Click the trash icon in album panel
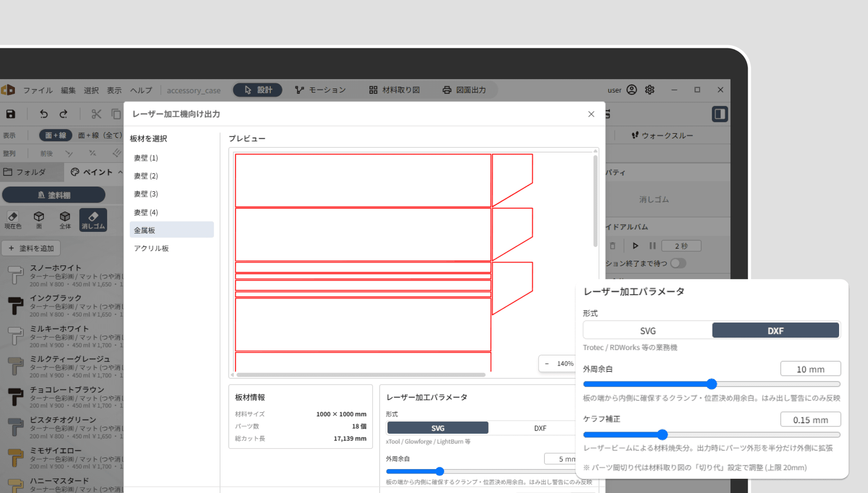This screenshot has height=493, width=868. tap(613, 246)
